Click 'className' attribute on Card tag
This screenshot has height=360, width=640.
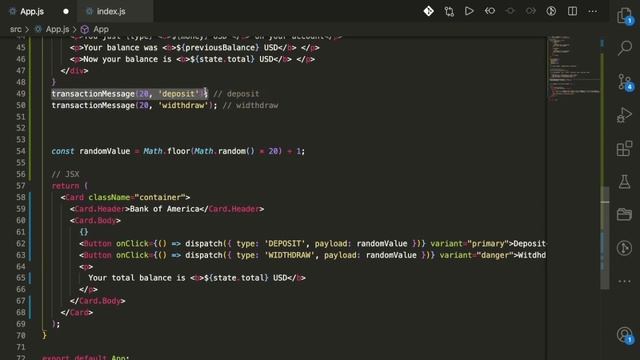109,198
